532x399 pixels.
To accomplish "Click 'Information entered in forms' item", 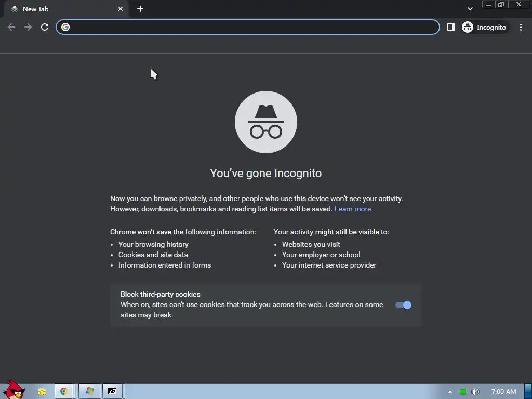I will pos(165,265).
